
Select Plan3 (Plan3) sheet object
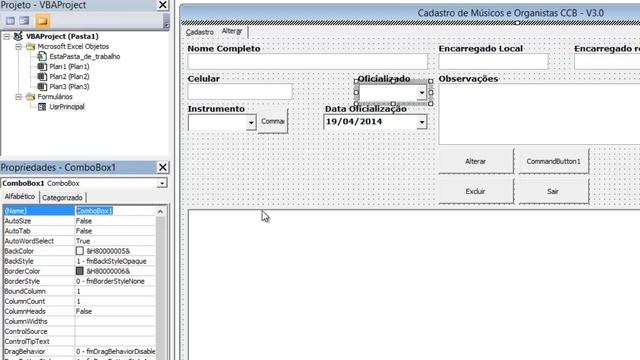69,87
